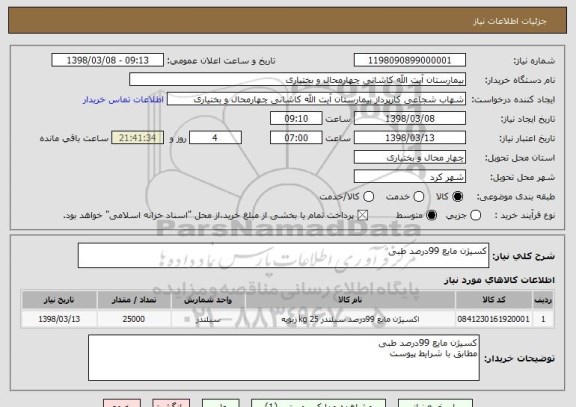
Task: Click the validity date field 1398/03/13
Action: [410, 138]
